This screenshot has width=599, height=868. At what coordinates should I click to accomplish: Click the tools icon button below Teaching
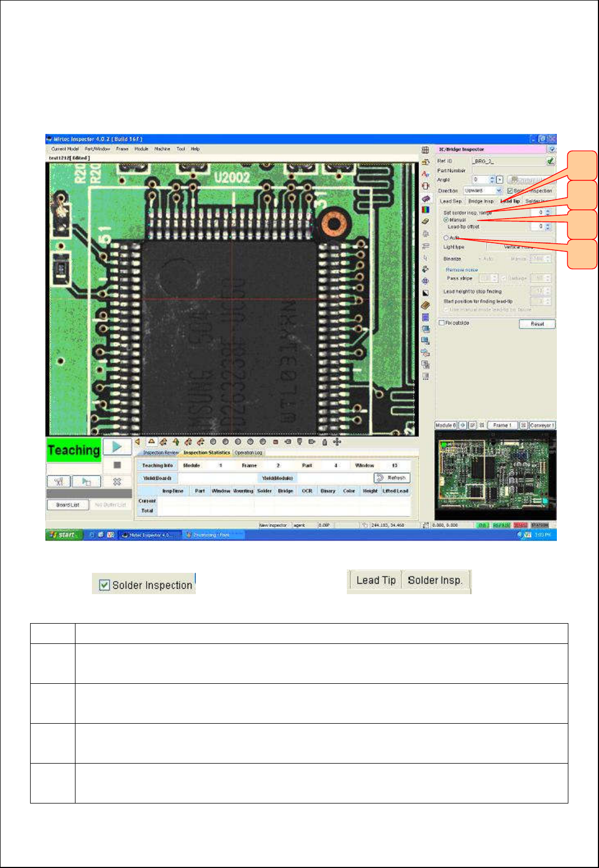coord(59,482)
